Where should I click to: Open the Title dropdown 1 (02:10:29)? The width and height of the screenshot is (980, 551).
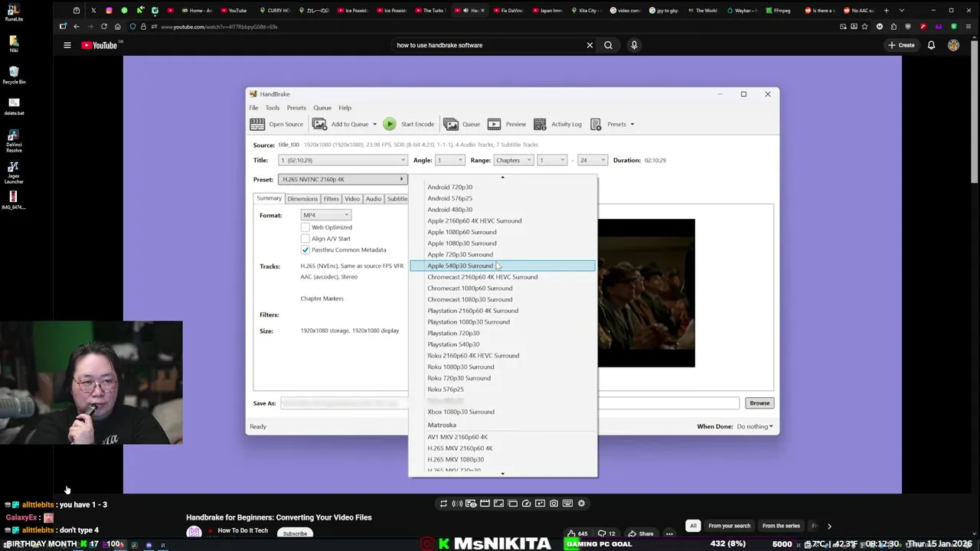tap(342, 160)
